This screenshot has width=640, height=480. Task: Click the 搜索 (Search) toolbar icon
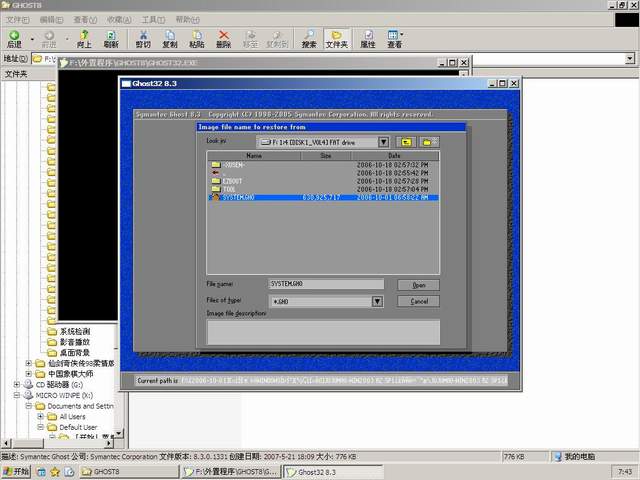[309, 39]
